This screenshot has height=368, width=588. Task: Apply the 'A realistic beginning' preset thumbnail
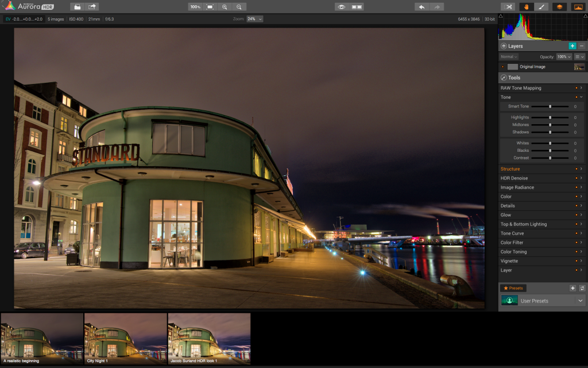[x=42, y=339]
